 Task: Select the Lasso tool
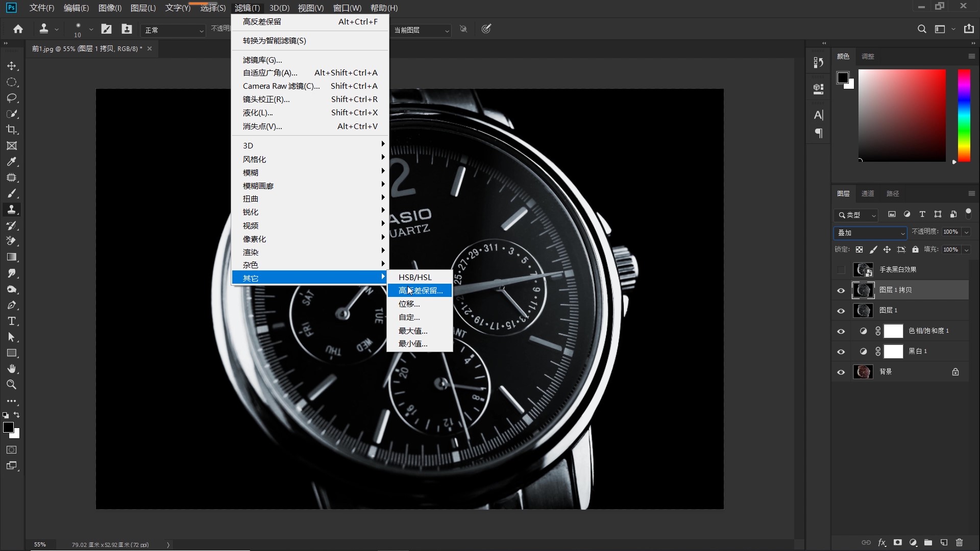pos(12,98)
